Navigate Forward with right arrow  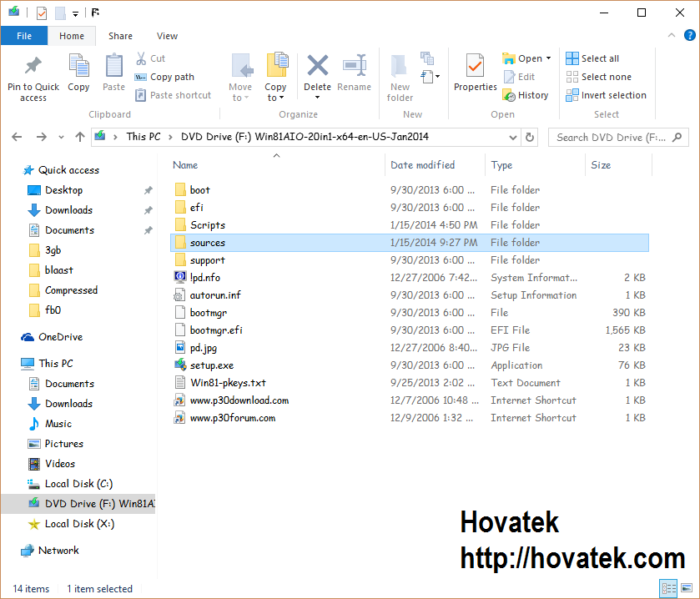pos(41,137)
